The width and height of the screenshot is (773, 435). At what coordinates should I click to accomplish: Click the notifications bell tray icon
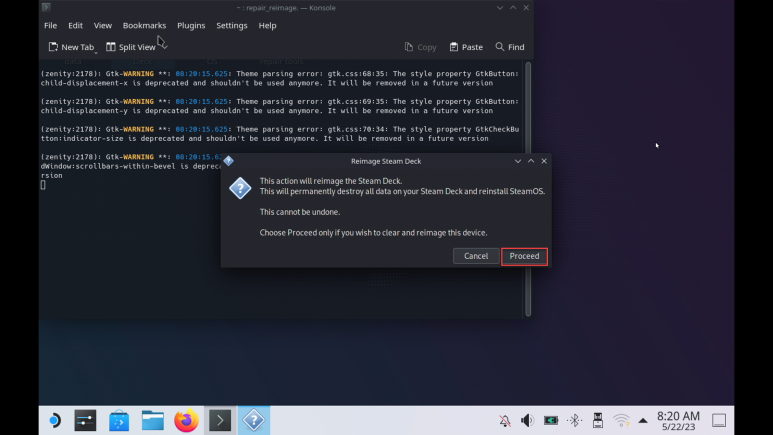505,421
